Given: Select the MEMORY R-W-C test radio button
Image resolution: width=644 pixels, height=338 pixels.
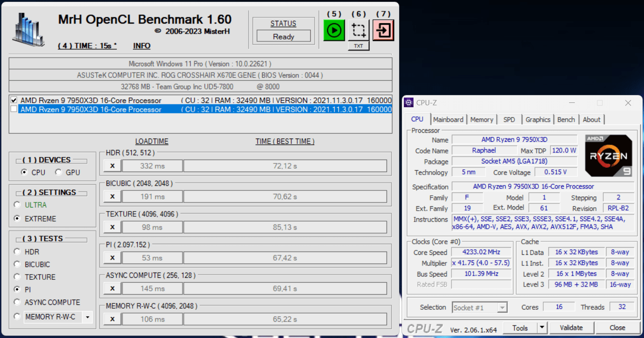Looking at the screenshot, I should pos(17,316).
